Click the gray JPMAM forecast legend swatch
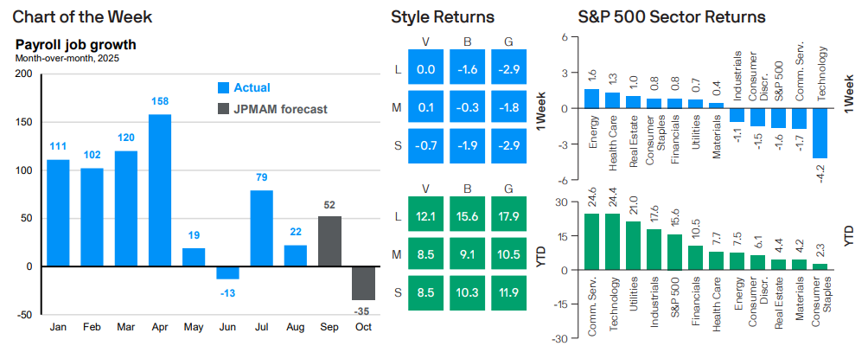The image size is (868, 346). (x=222, y=109)
